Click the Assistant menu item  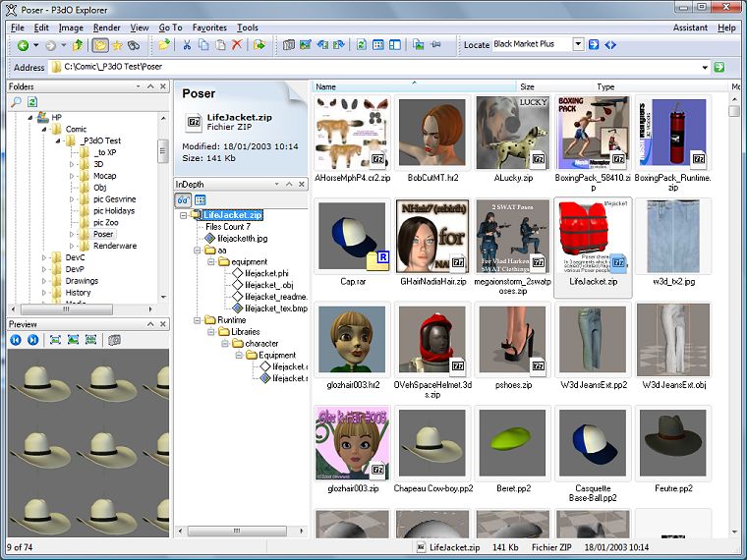click(x=690, y=28)
